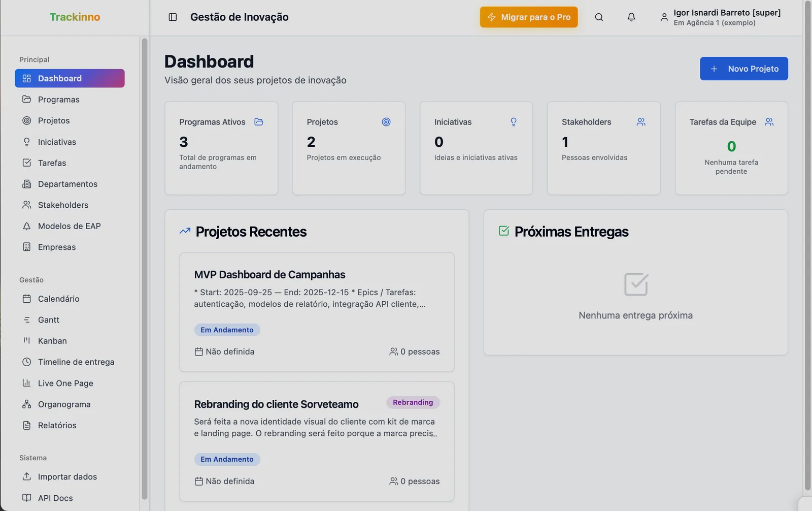This screenshot has height=511, width=812.
Task: Click lightbulb icon on Iniciativas card
Action: click(514, 122)
